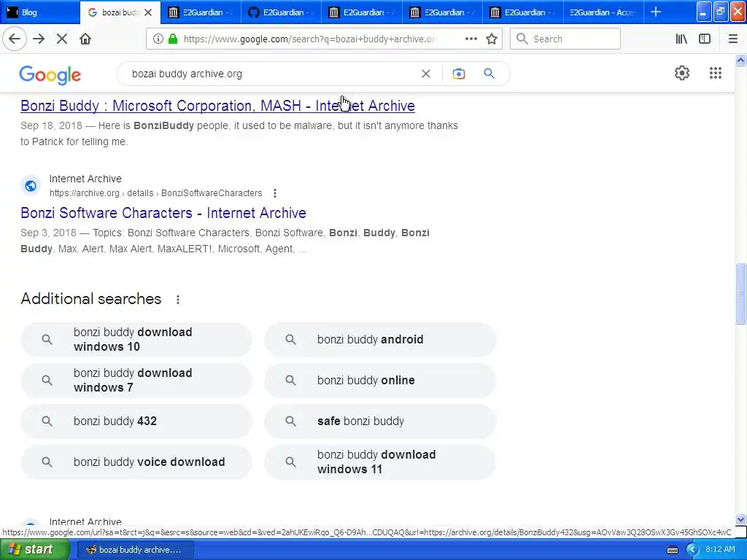This screenshot has width=747, height=560.
Task: Go to Google home via logo
Action: point(50,75)
